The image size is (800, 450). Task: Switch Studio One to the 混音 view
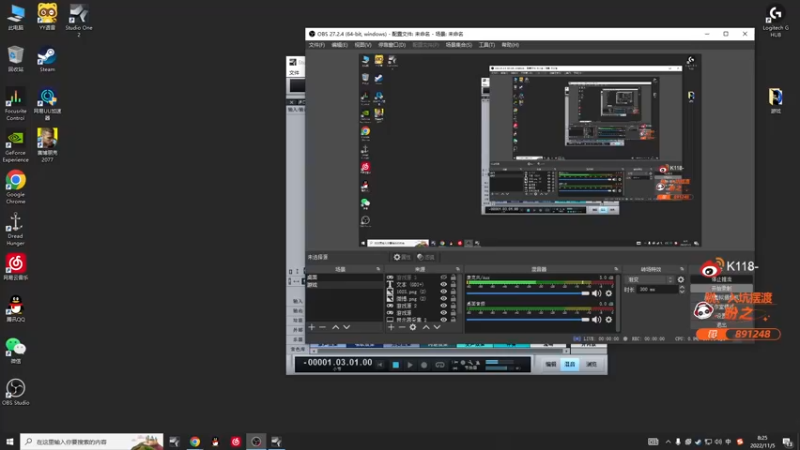coord(570,364)
